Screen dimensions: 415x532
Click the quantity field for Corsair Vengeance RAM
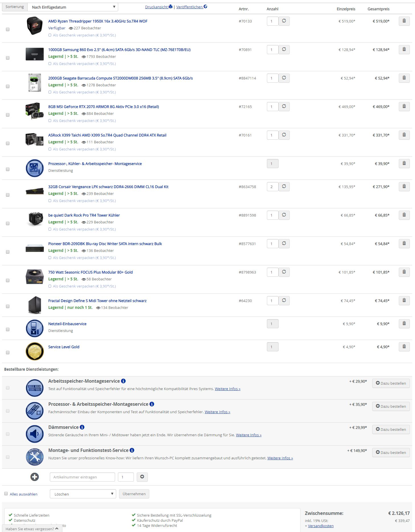[x=273, y=187]
